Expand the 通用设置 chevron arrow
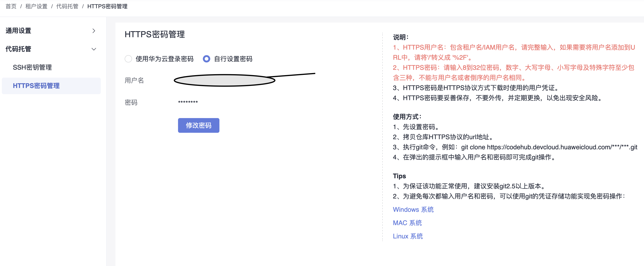The height and width of the screenshot is (266, 644). click(x=94, y=31)
